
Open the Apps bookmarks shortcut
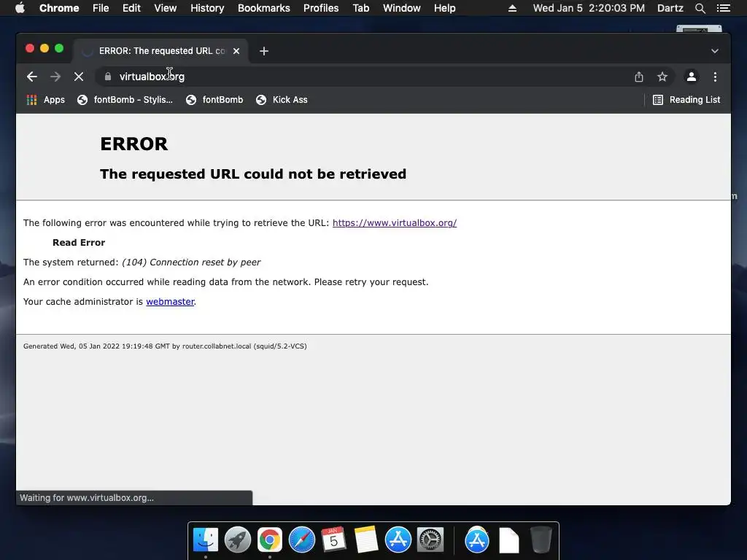click(x=46, y=100)
